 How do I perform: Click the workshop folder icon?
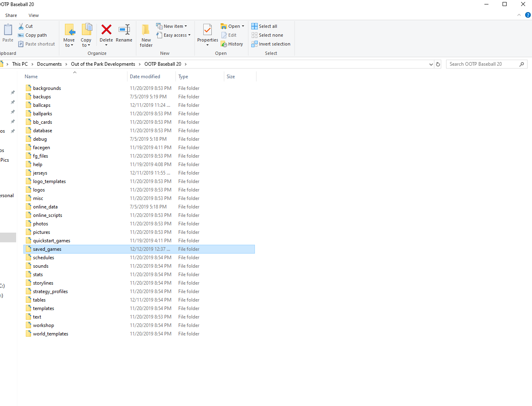pos(28,325)
